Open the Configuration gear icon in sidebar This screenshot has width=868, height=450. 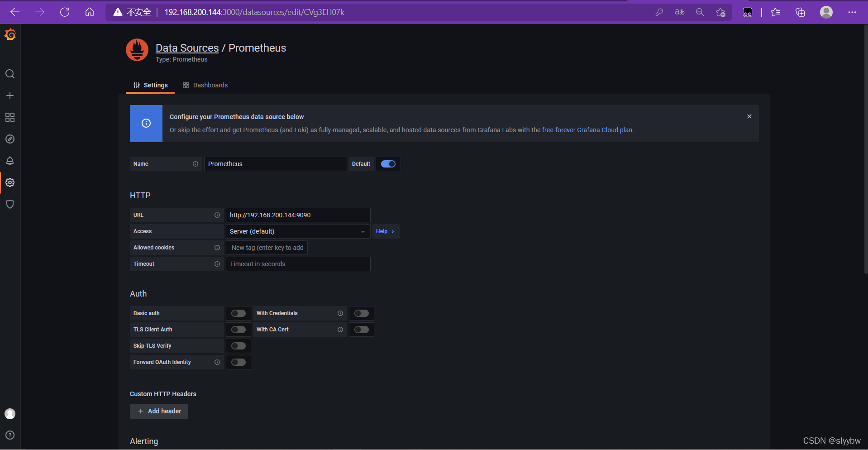point(10,182)
